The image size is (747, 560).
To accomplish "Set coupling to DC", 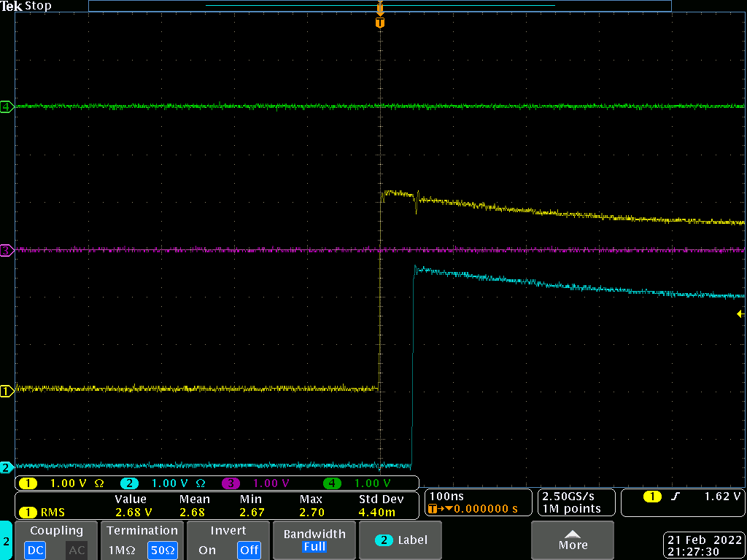I will (x=35, y=550).
